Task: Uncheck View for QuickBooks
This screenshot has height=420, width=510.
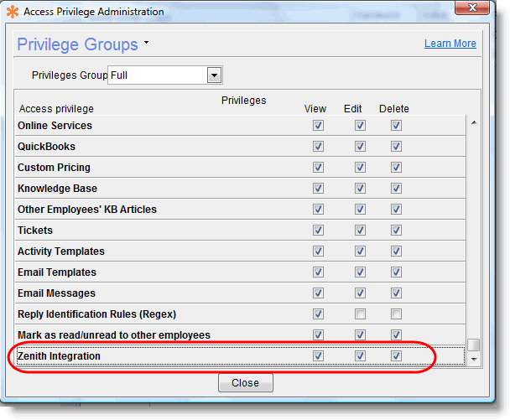Action: (318, 147)
